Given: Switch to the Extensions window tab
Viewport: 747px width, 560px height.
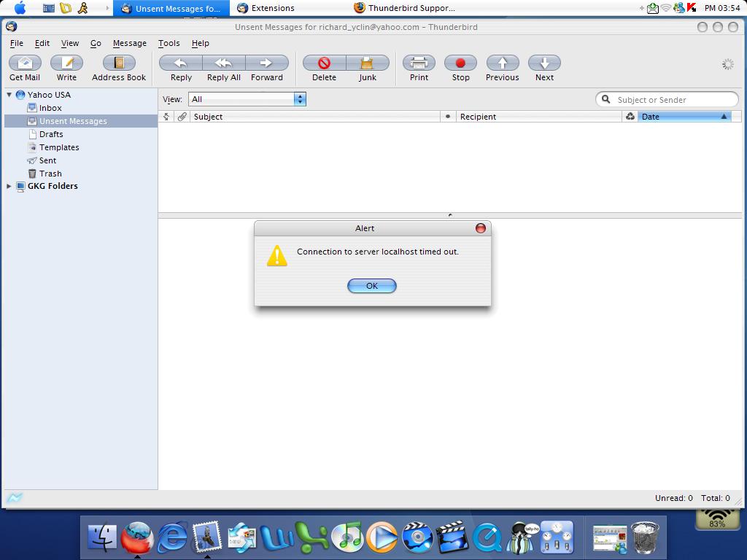Looking at the screenshot, I should [266, 8].
